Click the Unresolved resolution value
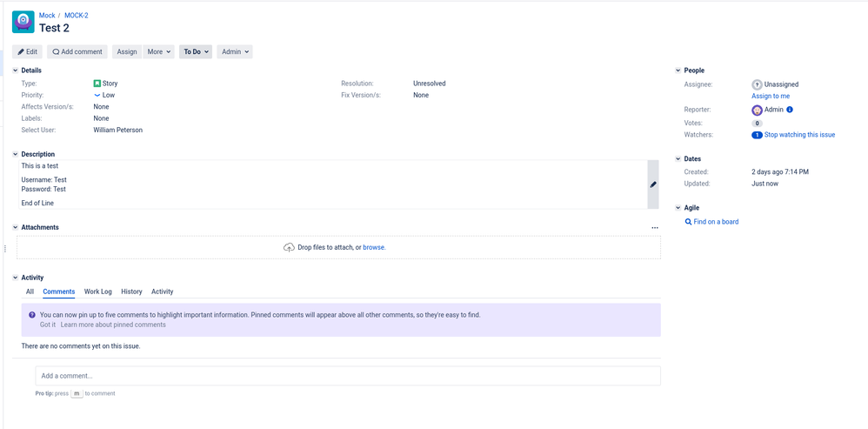Image resolution: width=868 pixels, height=429 pixels. 429,84
